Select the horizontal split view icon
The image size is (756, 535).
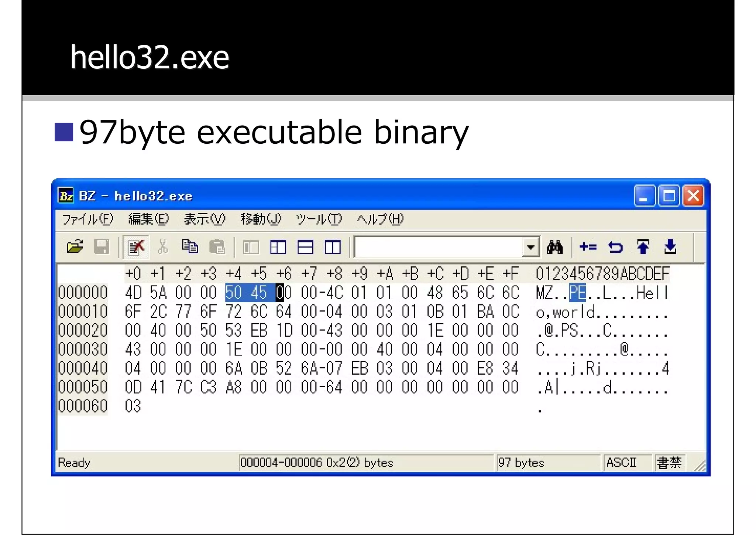click(305, 247)
